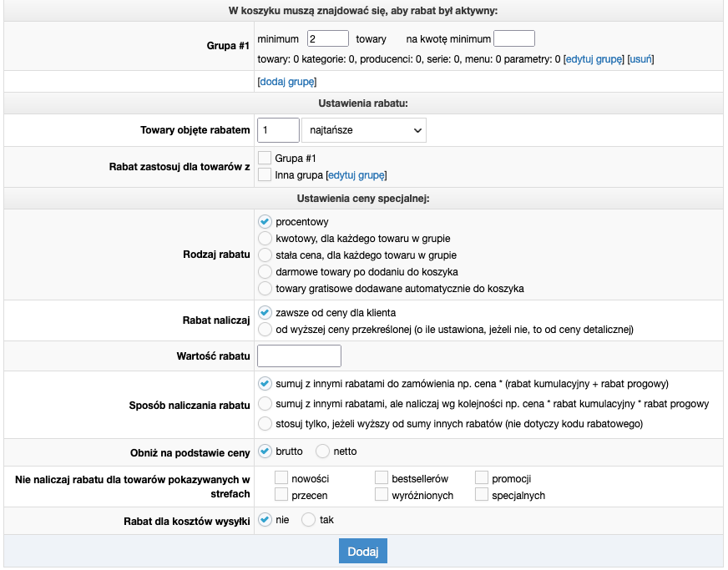Screen dimensions: 728x570
Task: Open the najtańsze dropdown
Action: 363,130
